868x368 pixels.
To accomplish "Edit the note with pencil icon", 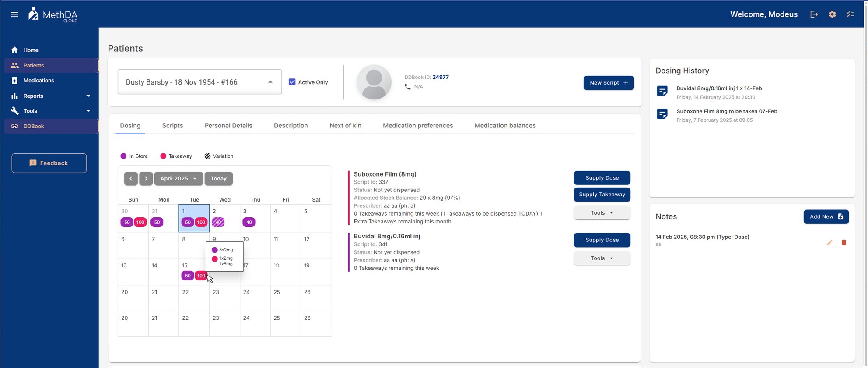I will pos(829,243).
